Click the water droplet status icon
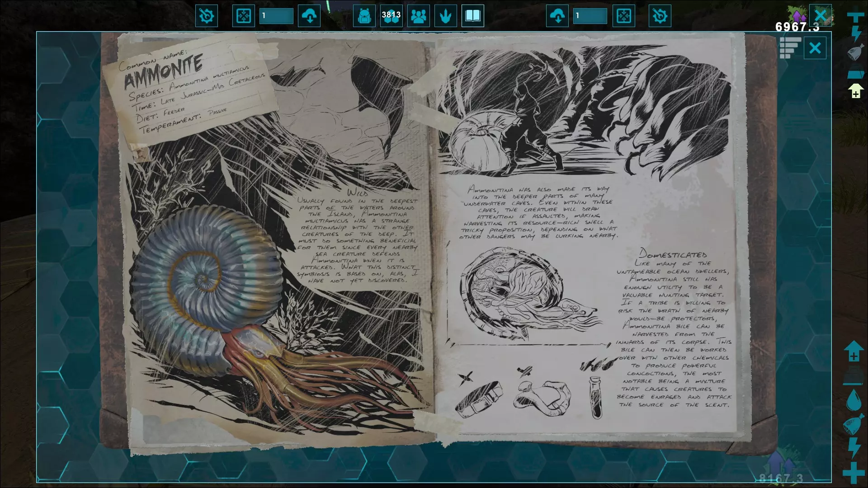This screenshot has width=868, height=488. pyautogui.click(x=854, y=400)
